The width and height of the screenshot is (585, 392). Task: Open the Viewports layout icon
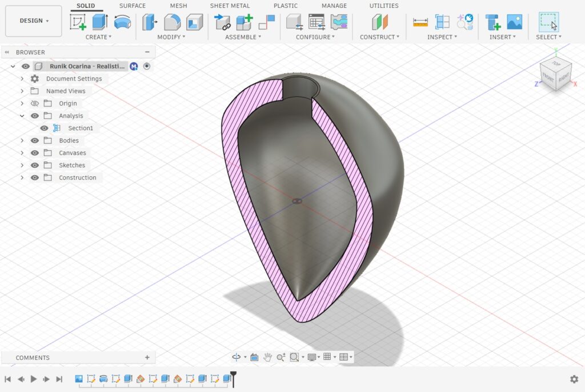click(343, 357)
